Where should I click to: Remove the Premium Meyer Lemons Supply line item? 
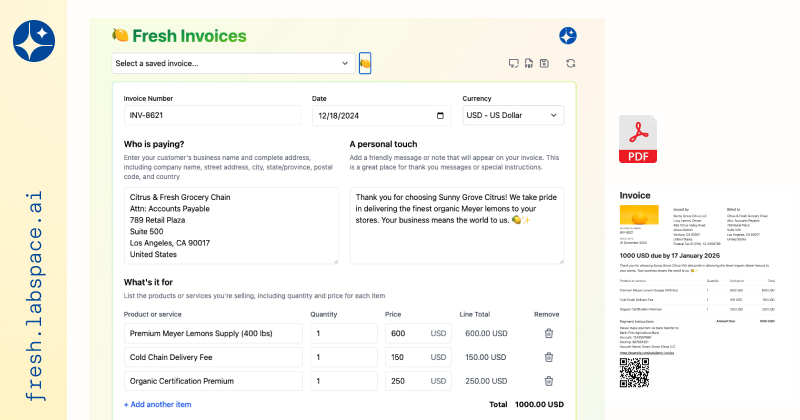pyautogui.click(x=548, y=333)
